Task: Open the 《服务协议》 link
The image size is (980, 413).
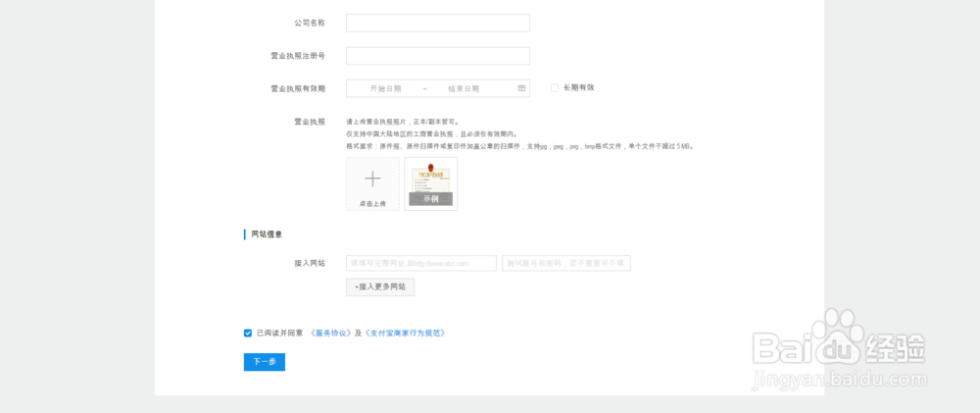Action: pos(332,333)
